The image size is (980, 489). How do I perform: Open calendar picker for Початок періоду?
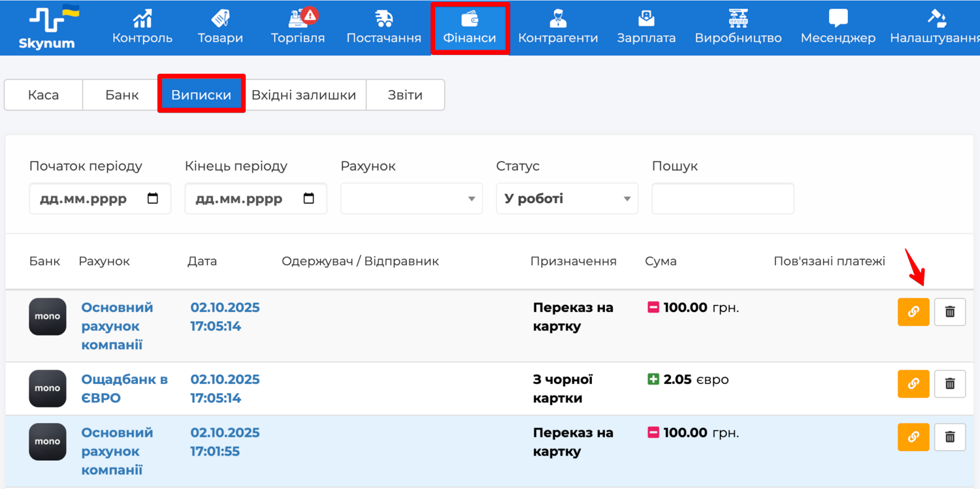(153, 198)
